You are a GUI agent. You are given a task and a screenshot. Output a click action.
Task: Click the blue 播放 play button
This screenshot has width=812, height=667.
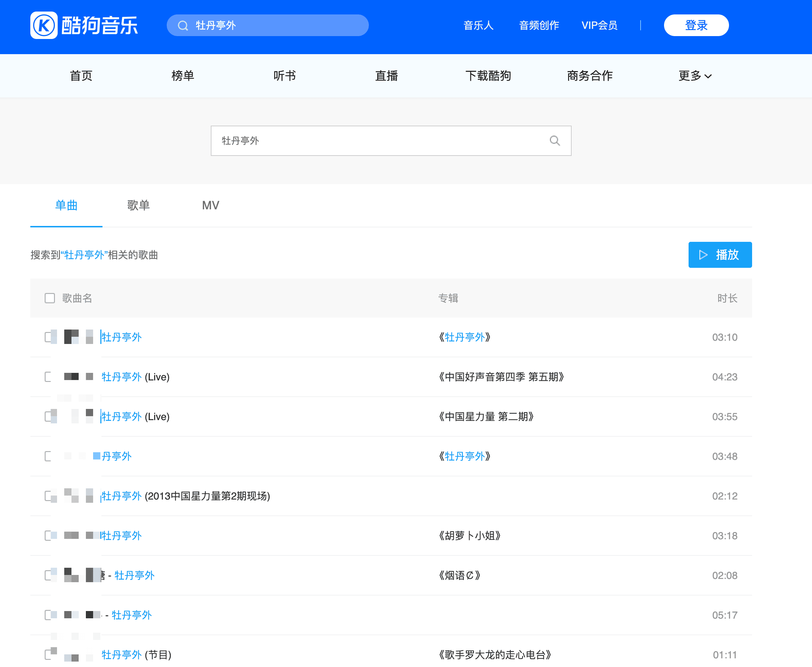[x=720, y=255]
